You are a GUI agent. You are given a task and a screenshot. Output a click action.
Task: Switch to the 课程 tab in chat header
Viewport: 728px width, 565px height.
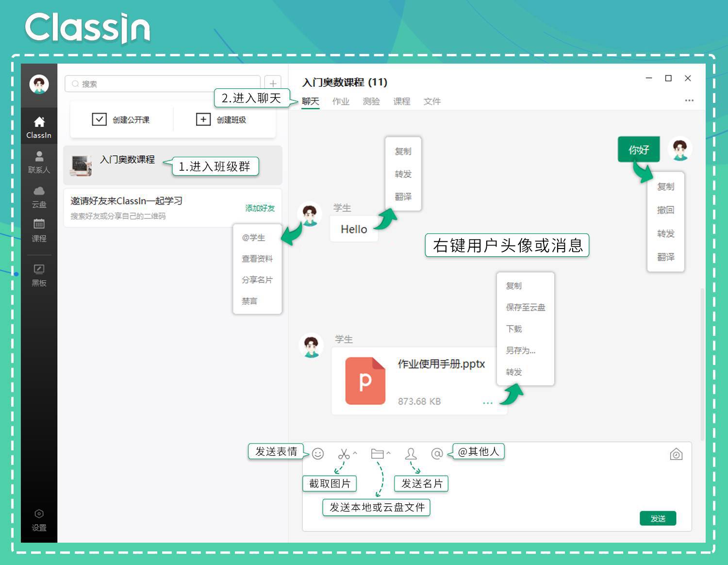coord(402,101)
